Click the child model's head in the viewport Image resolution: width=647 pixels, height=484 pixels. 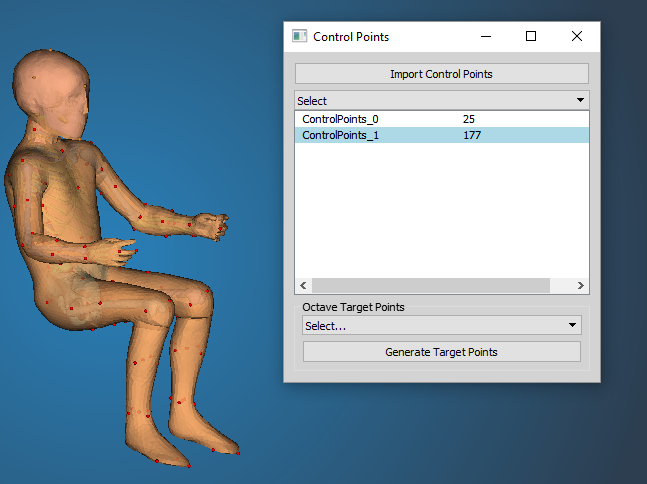(52, 93)
